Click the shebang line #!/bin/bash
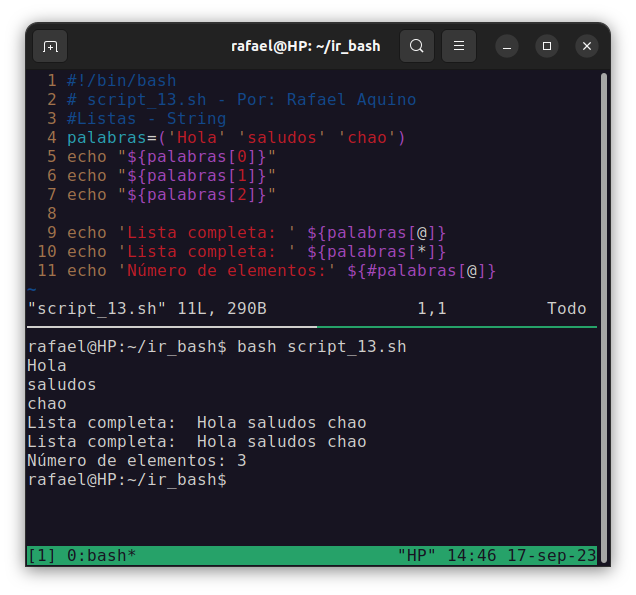This screenshot has width=636, height=595. (122, 80)
